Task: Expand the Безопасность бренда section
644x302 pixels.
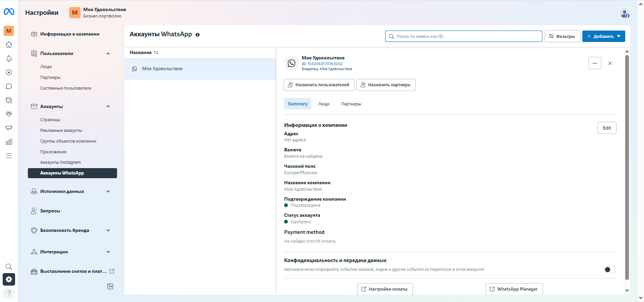Action: (108, 231)
